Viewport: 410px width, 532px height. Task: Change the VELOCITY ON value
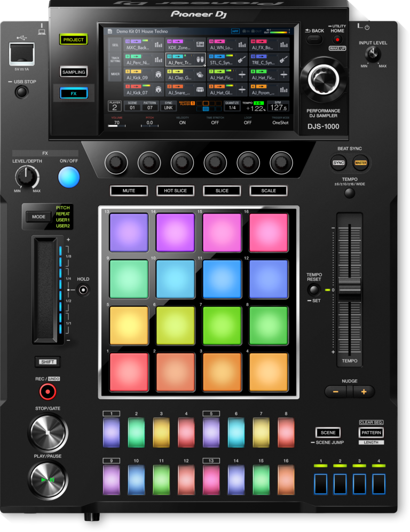(182, 123)
